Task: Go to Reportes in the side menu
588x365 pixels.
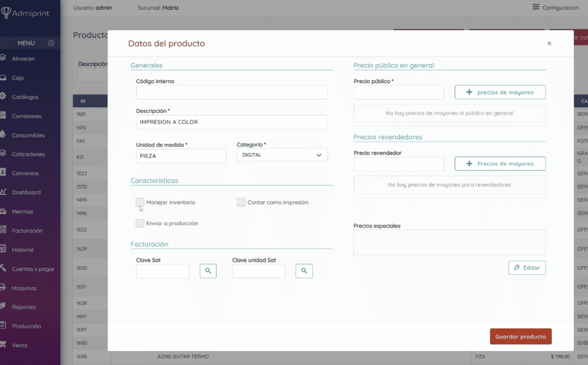Action: [x=24, y=307]
